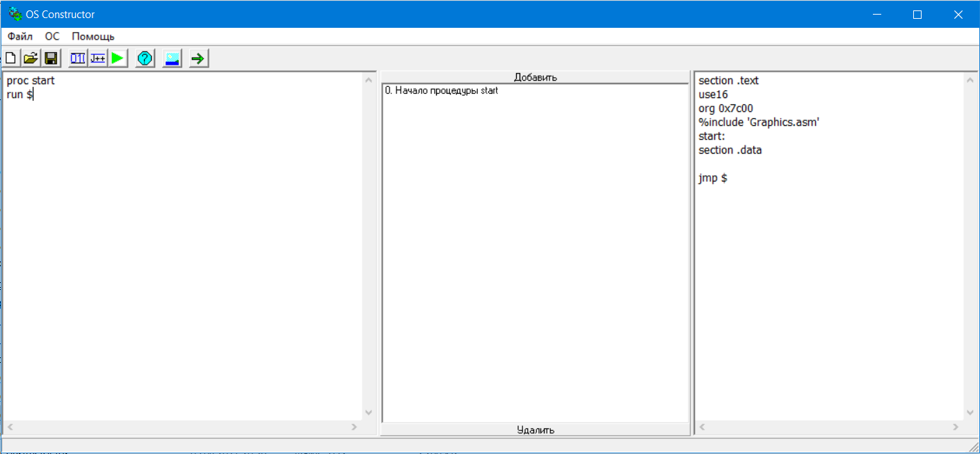This screenshot has width=980, height=454.
Task: Click the green right arrow icon
Action: click(198, 58)
